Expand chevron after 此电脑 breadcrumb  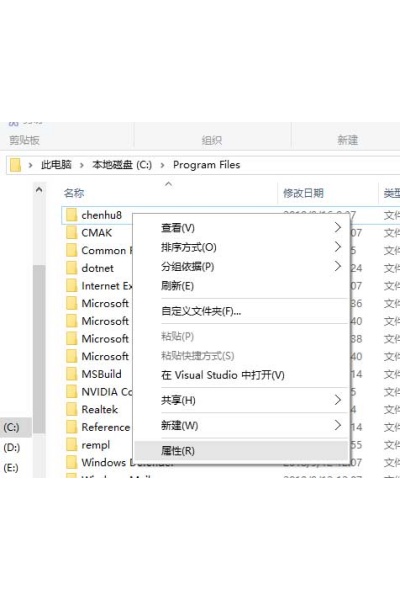[82, 165]
